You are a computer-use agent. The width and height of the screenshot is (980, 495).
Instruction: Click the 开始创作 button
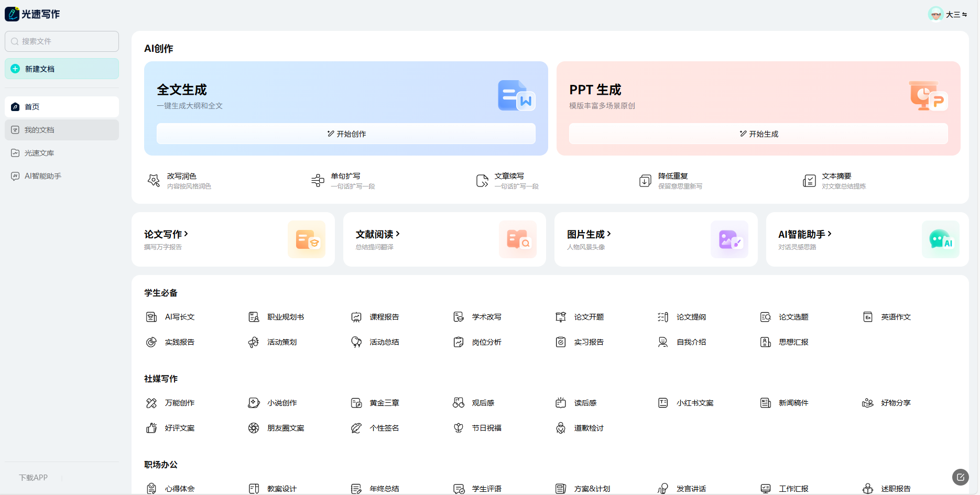[x=346, y=134]
